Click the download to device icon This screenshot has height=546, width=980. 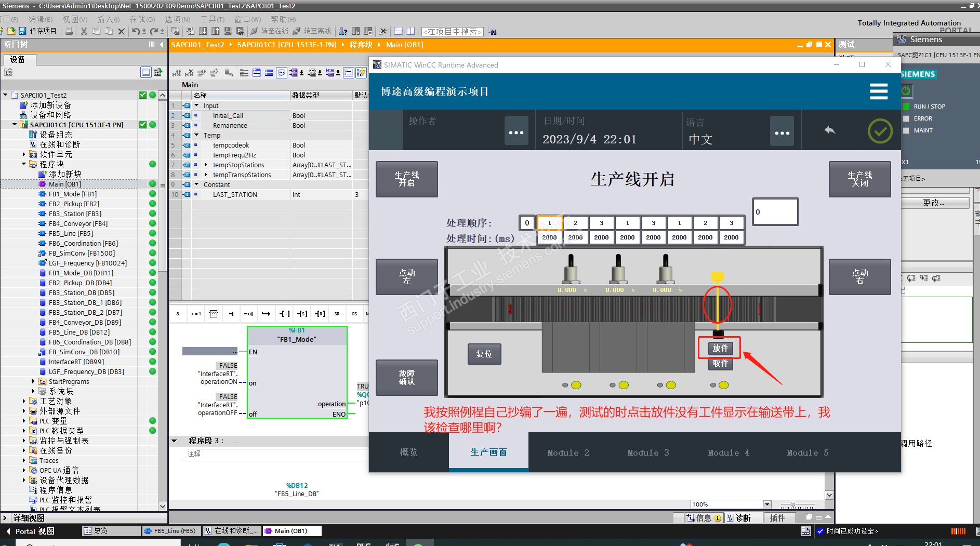coord(203,31)
